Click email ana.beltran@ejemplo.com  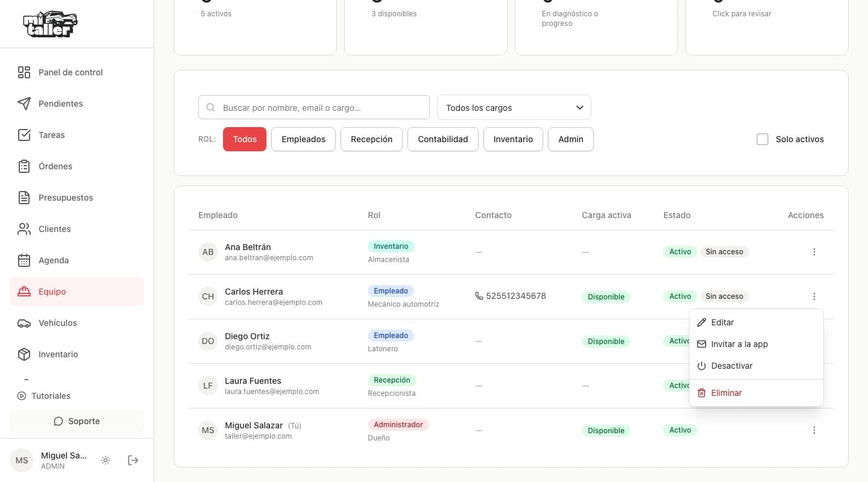tap(269, 258)
